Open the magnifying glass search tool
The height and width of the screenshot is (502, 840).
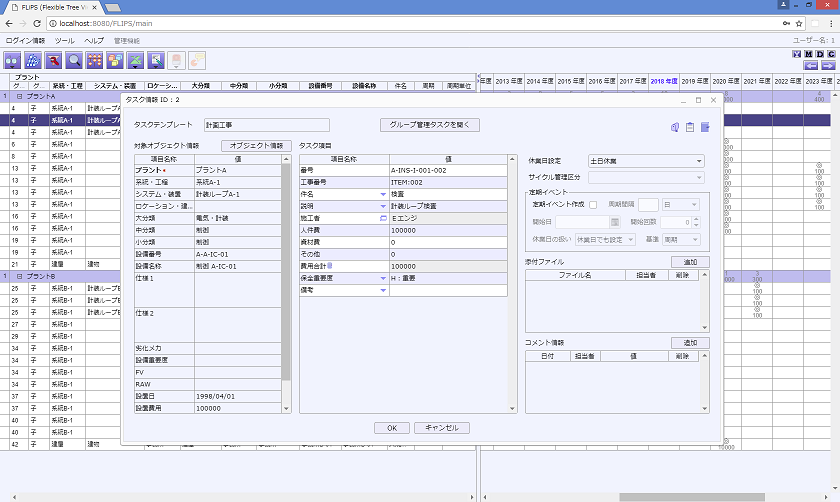[74, 61]
